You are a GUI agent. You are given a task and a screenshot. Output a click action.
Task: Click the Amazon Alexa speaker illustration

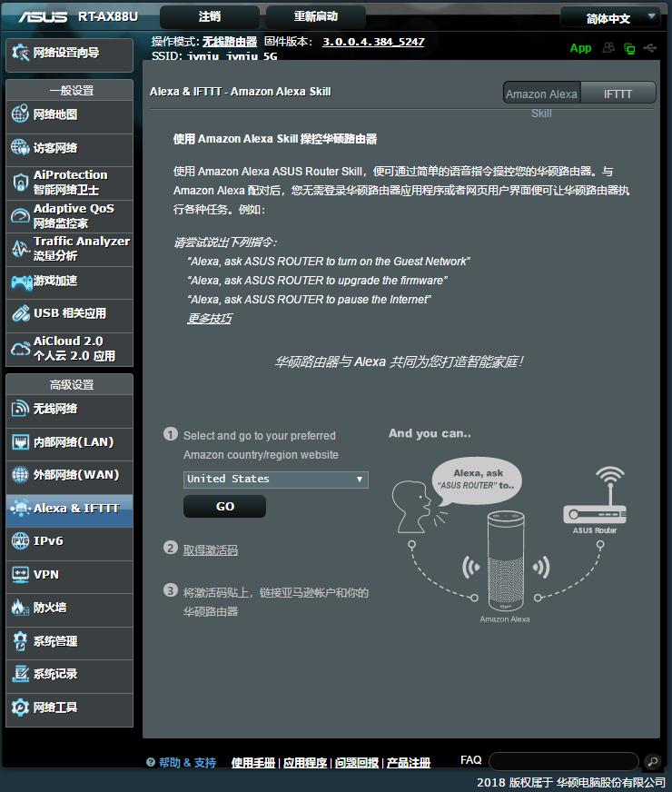click(506, 560)
